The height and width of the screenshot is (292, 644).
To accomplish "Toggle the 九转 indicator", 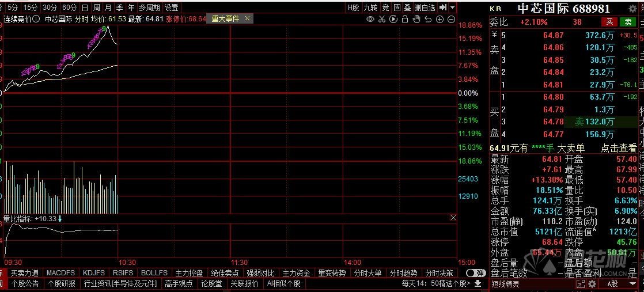I will coord(370,7).
